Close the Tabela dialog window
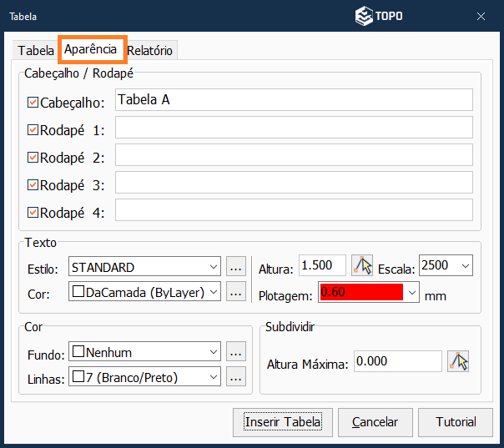This screenshot has height=448, width=504. pyautogui.click(x=481, y=16)
